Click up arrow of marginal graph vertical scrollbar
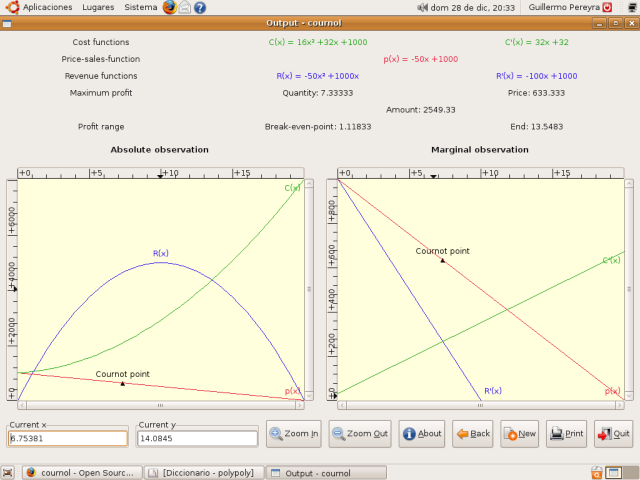 tap(629, 184)
